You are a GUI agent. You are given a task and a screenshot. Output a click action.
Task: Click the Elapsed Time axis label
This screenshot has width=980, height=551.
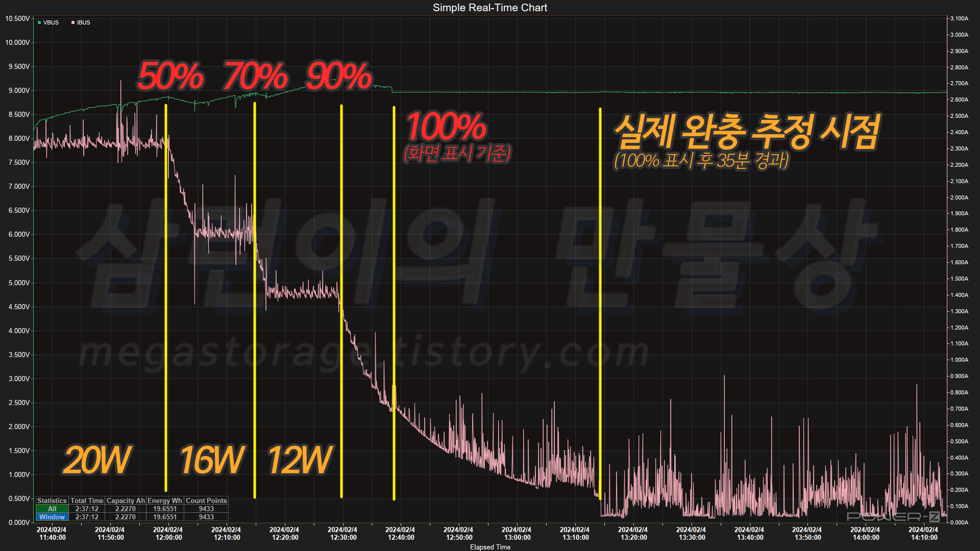point(489,547)
